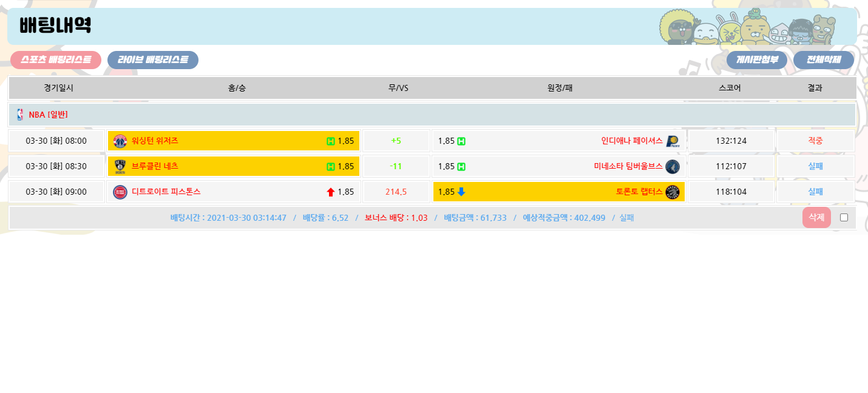Click the 적중 result in Wizards row

pos(815,141)
